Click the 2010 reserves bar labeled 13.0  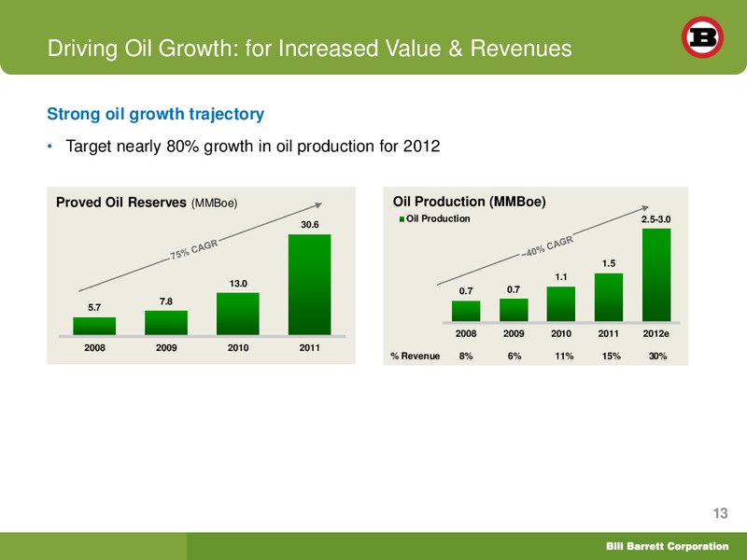pos(238,314)
